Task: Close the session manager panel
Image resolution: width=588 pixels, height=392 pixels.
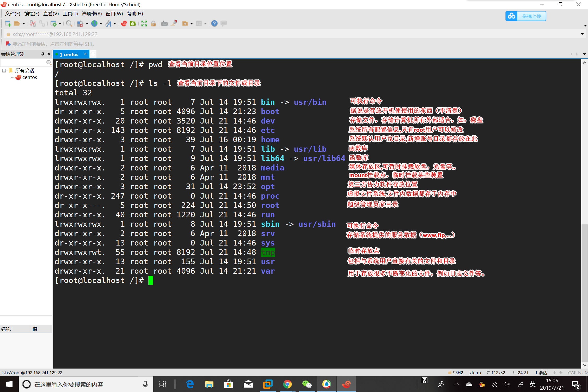Action: (49, 54)
